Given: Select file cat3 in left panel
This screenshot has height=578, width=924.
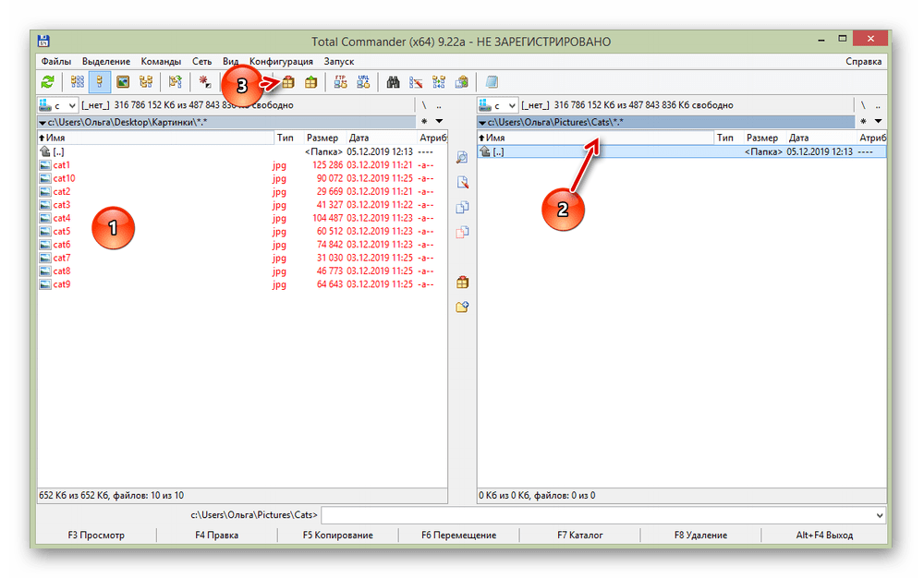Looking at the screenshot, I should pyautogui.click(x=61, y=205).
